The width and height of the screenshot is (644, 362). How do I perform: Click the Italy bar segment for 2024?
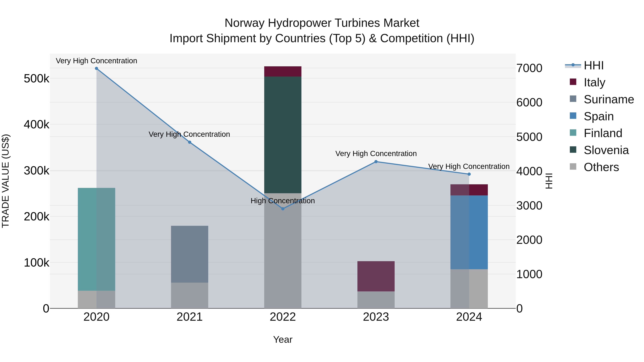click(x=469, y=190)
